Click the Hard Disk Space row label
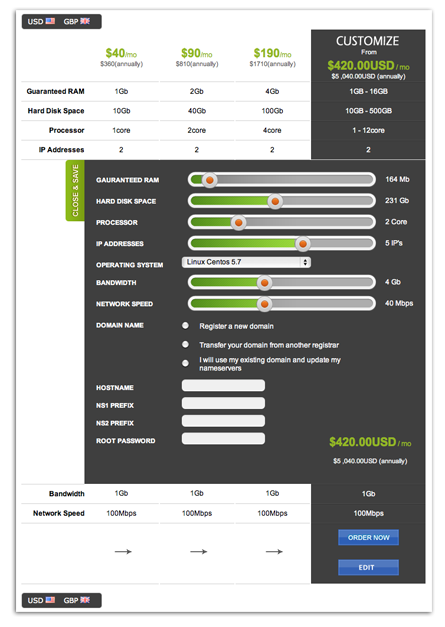 click(x=56, y=111)
